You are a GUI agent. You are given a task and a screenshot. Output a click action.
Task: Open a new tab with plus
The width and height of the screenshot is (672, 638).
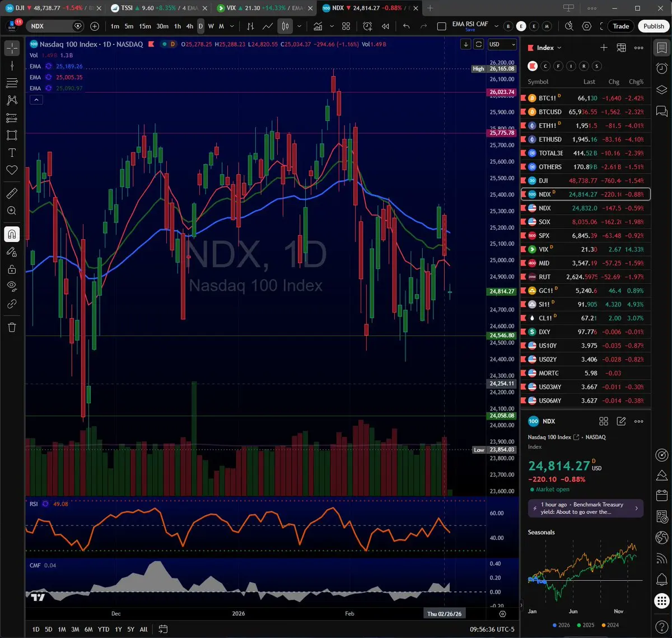[x=430, y=8]
